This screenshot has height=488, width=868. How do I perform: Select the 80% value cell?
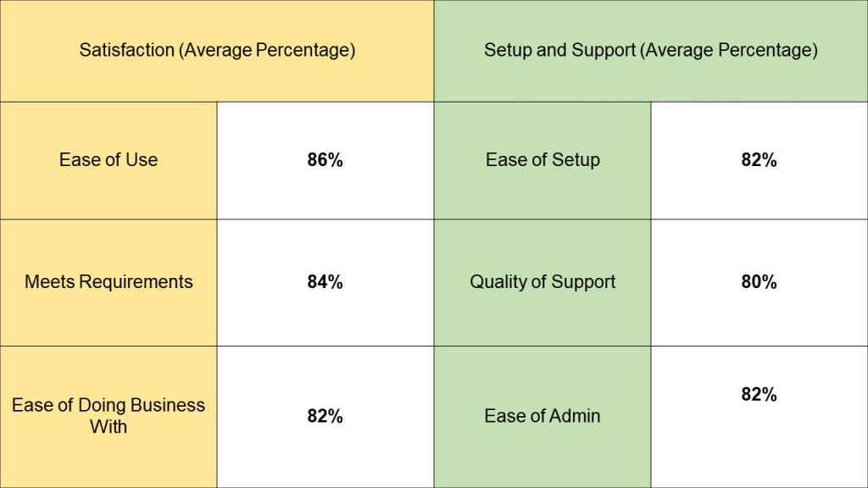pyautogui.click(x=759, y=283)
